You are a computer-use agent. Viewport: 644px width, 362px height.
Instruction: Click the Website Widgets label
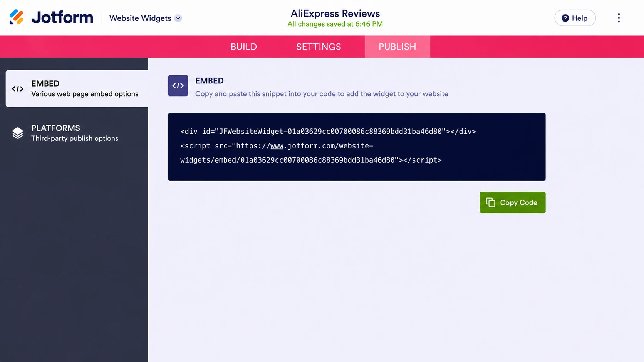tap(140, 18)
